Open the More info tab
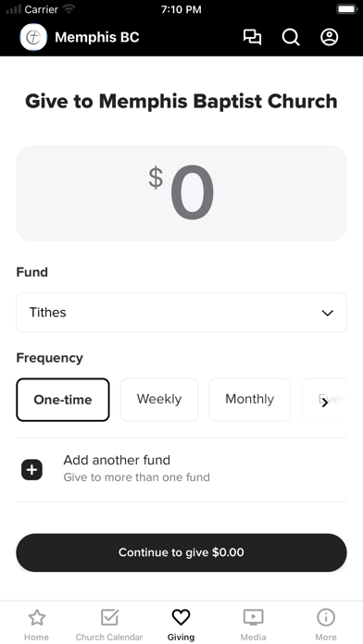This screenshot has width=363, height=644. (326, 625)
